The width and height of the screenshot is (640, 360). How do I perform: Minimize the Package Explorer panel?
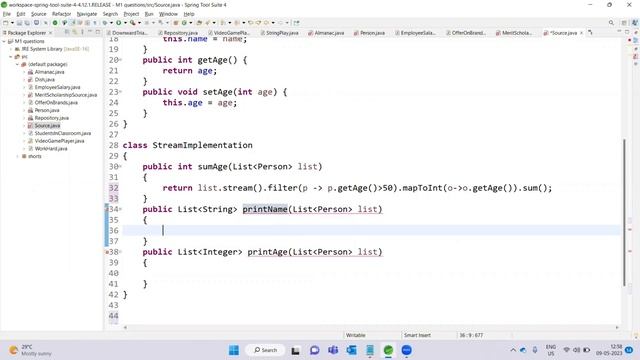tap(90, 32)
